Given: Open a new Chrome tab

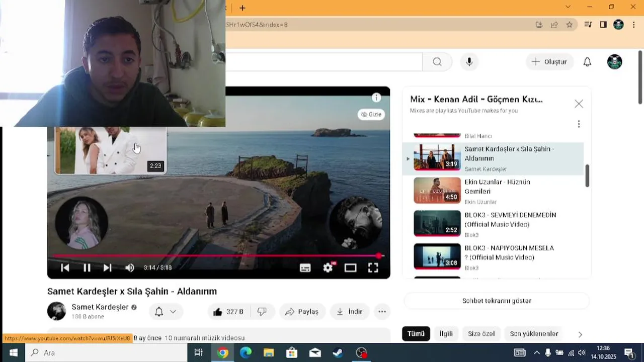Looking at the screenshot, I should 243,8.
